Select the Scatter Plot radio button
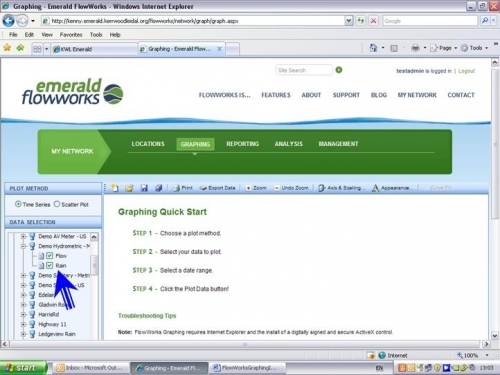The width and height of the screenshot is (500, 375). (57, 204)
